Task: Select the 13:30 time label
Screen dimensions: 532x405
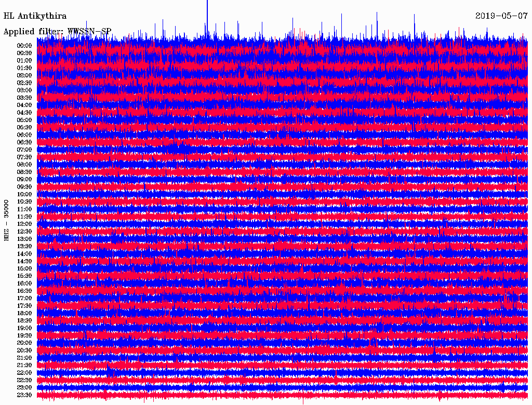Action: (x=24, y=246)
